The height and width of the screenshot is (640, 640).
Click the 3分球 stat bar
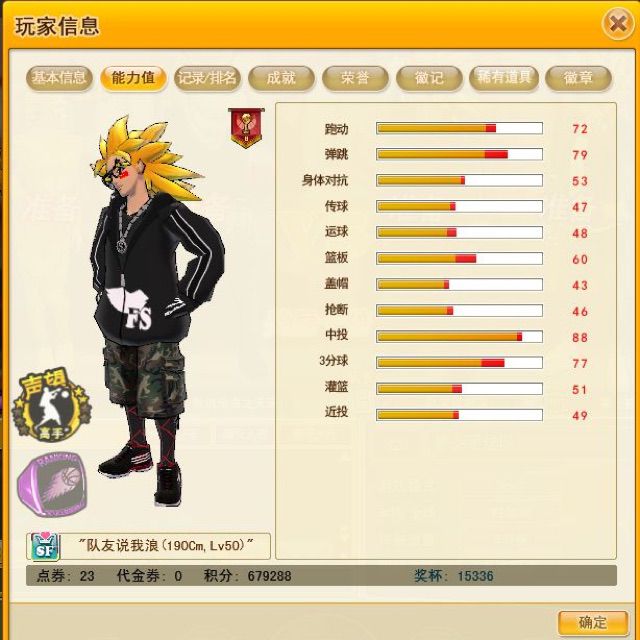pyautogui.click(x=459, y=362)
